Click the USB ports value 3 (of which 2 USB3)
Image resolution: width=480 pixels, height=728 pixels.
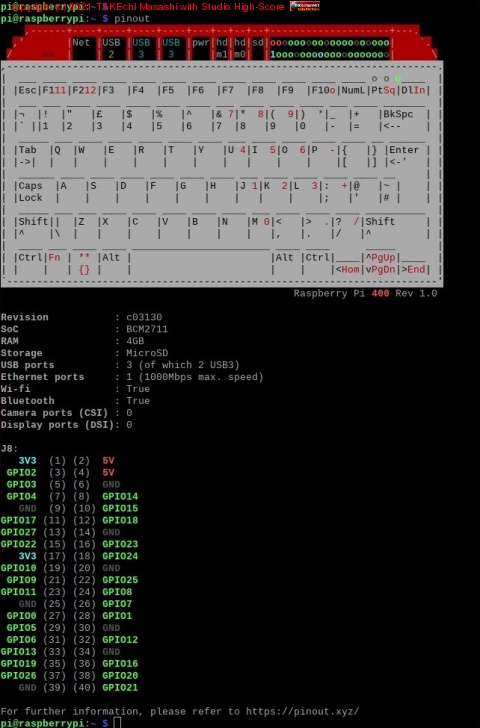click(183, 365)
